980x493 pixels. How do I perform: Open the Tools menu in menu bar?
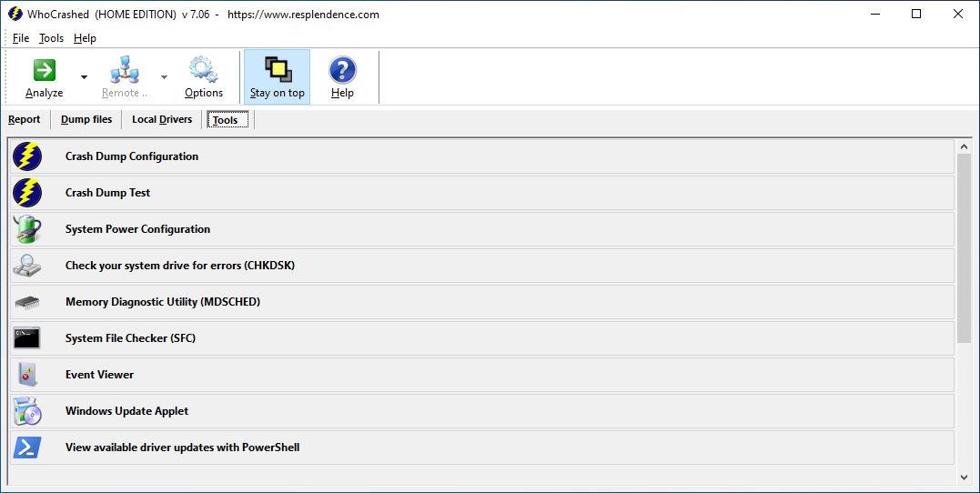[51, 38]
